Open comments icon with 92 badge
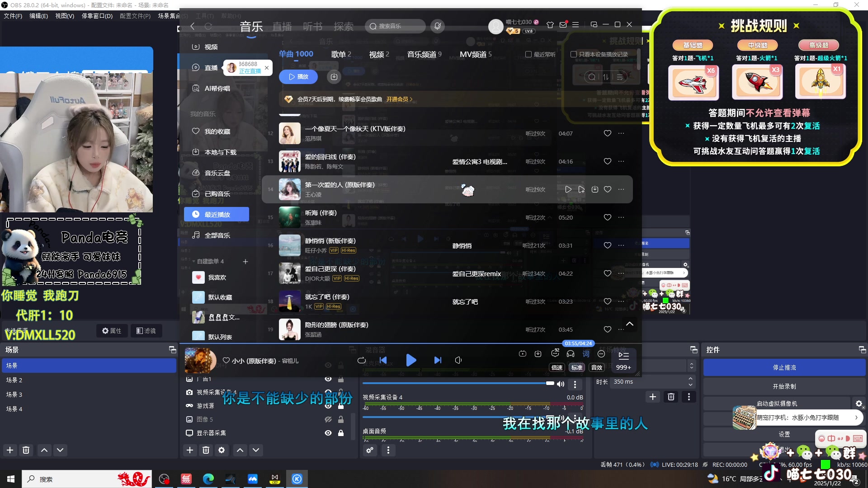Screen dimensions: 868x488 pyautogui.click(x=555, y=353)
